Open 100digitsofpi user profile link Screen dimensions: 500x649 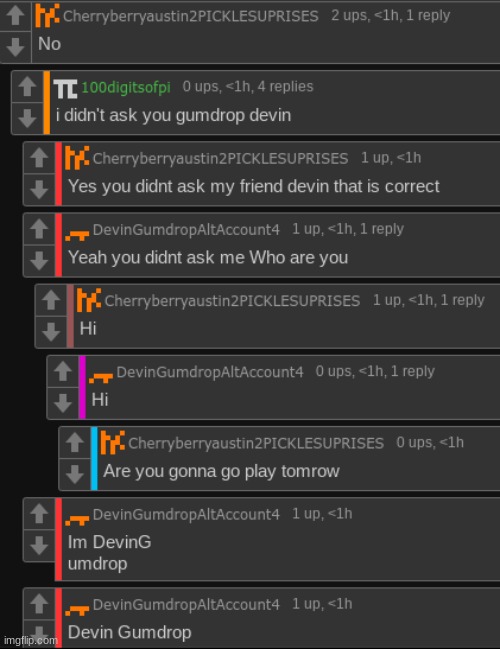click(x=126, y=87)
